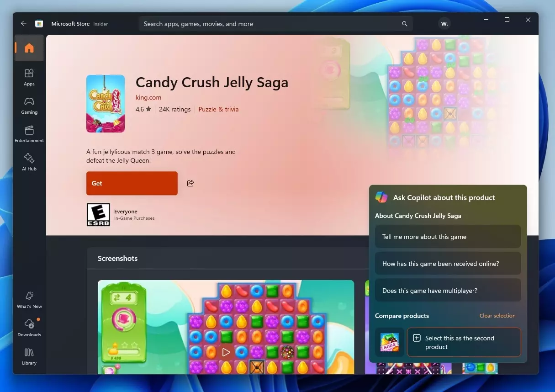Open Entertainment in the sidebar
This screenshot has width=555, height=392.
tap(29, 133)
